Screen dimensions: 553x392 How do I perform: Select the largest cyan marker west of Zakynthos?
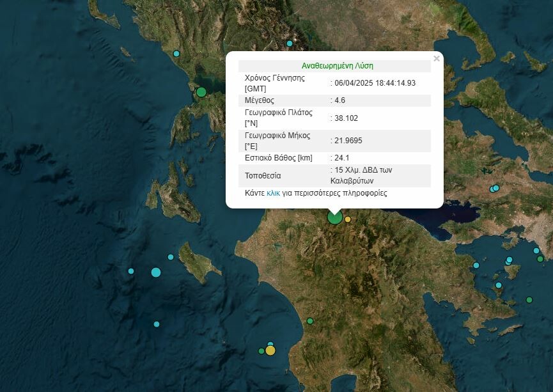156,272
